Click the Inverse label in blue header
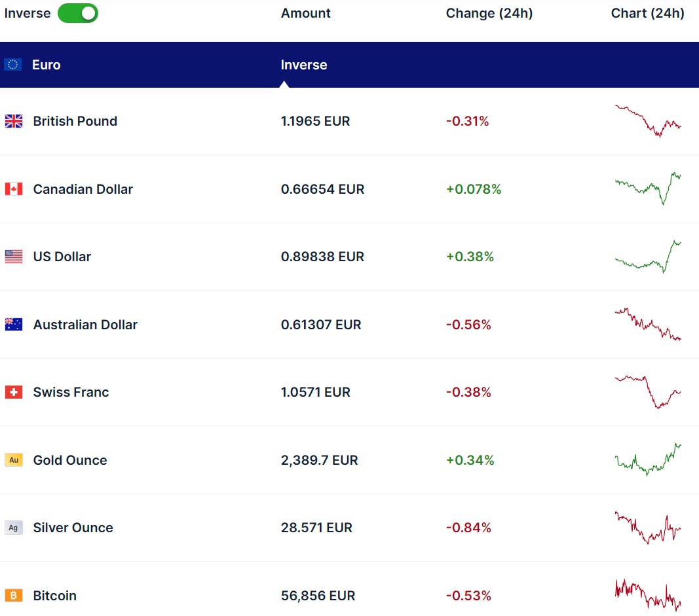Viewport: 699px width, 616px height. pos(304,65)
